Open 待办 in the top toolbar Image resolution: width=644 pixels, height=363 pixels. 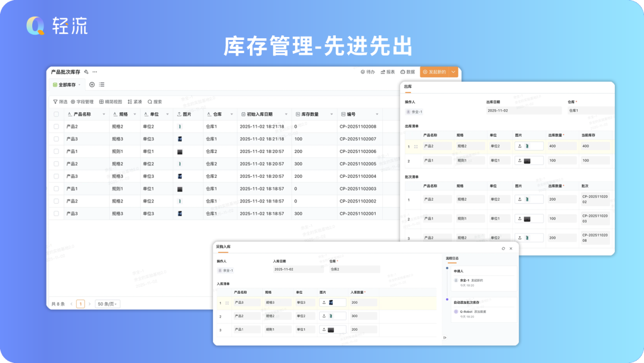(367, 72)
